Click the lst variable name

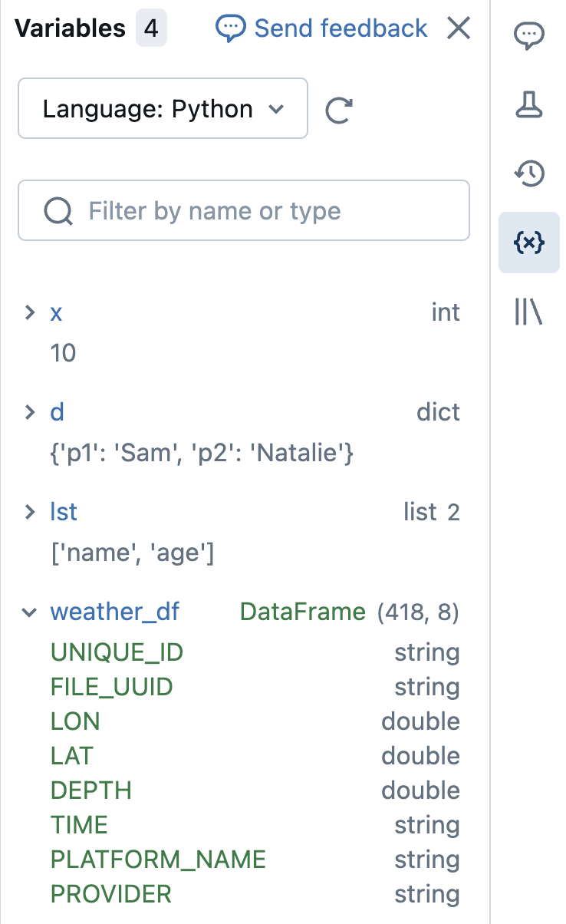pyautogui.click(x=64, y=512)
